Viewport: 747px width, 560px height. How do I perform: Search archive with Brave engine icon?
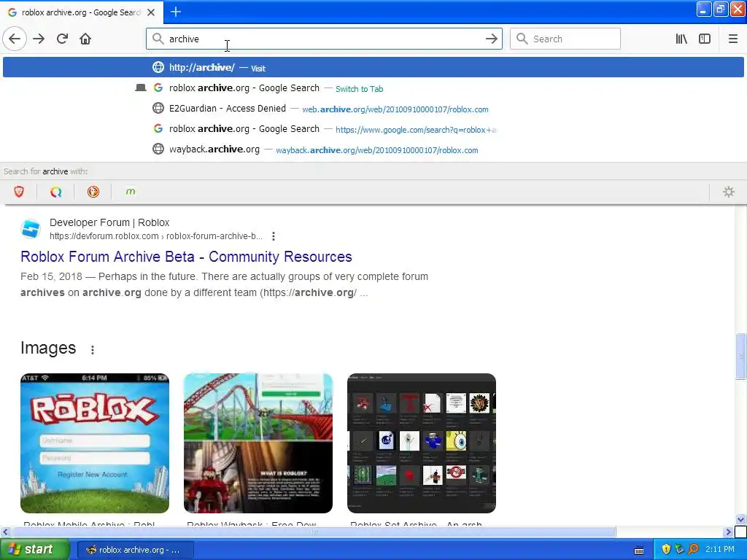(x=19, y=192)
